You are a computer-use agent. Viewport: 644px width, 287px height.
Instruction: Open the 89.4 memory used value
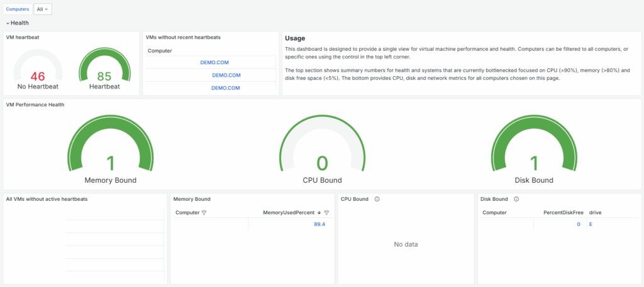pos(319,224)
